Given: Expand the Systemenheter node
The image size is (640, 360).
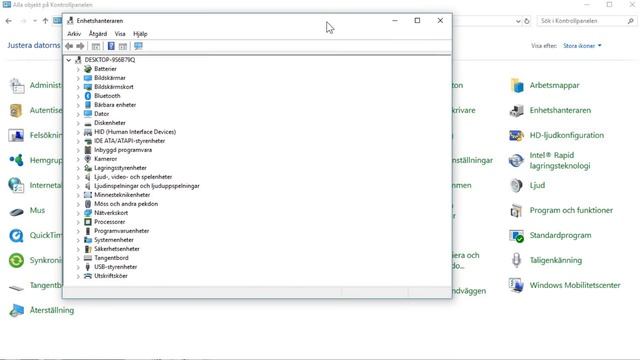Looking at the screenshot, I should point(78,240).
